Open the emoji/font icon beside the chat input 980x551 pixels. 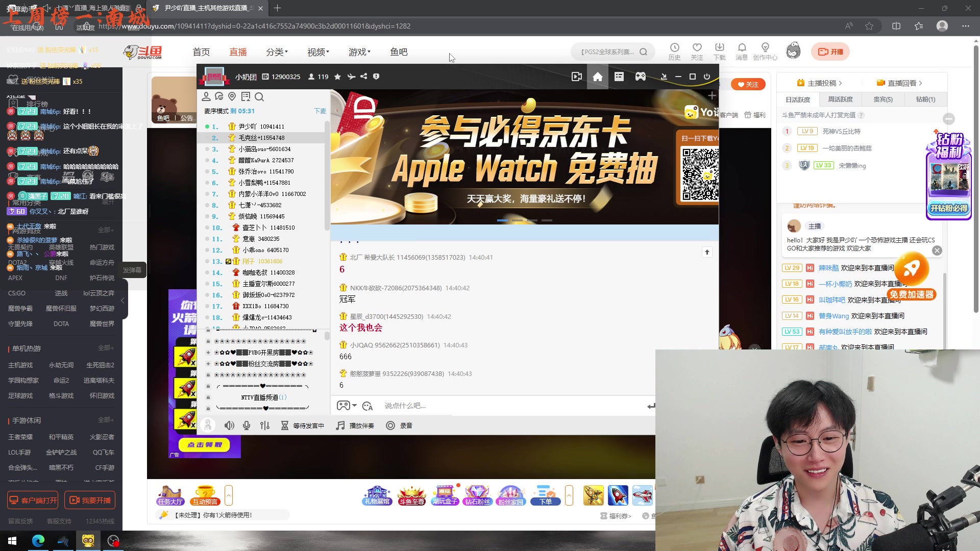coord(367,406)
